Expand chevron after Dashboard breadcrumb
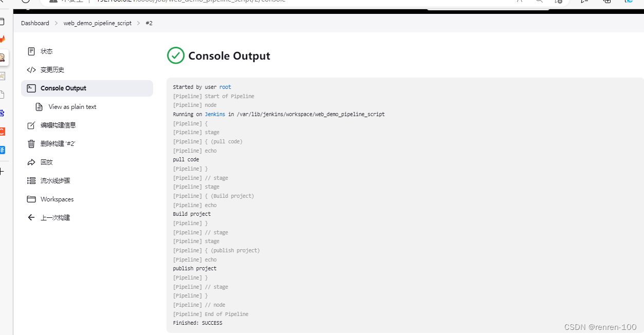 57,23
